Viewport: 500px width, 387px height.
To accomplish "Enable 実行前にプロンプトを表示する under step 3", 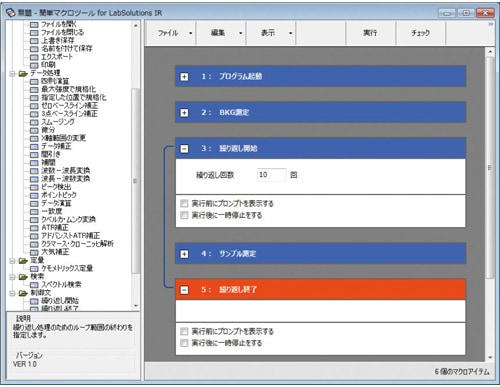I will click(184, 203).
